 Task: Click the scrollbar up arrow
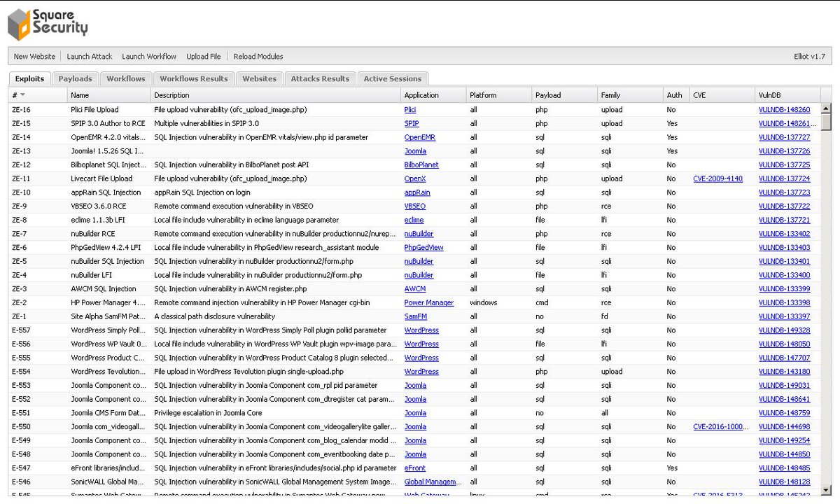pos(826,108)
